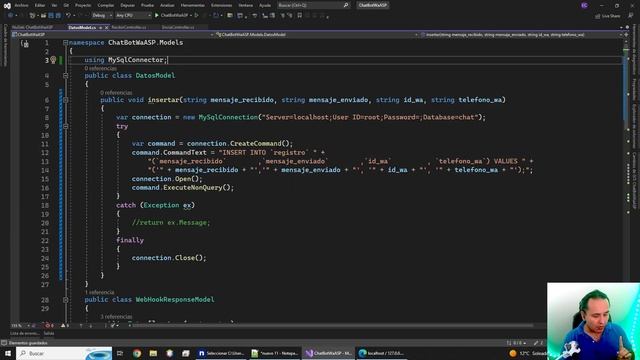
Task: Open the Proyecto menu
Action: [x=83, y=5]
